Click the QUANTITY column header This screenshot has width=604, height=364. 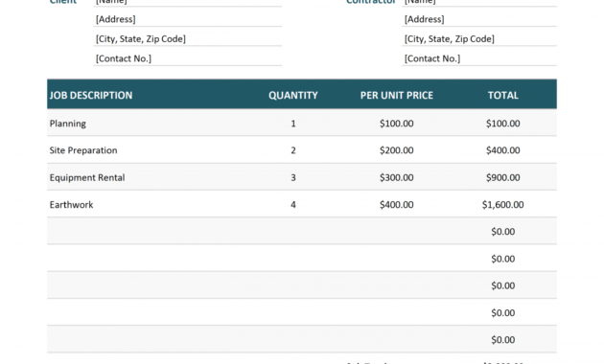click(293, 95)
